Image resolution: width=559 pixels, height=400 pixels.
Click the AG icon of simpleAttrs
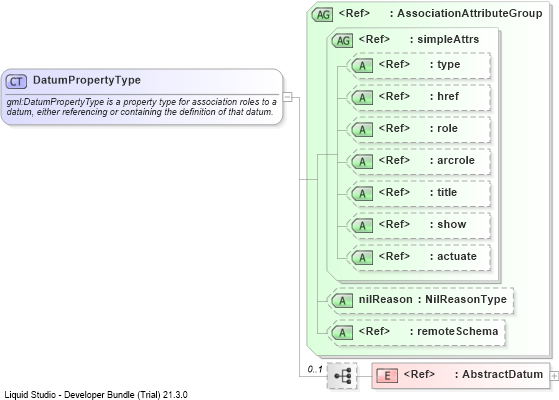tap(342, 41)
